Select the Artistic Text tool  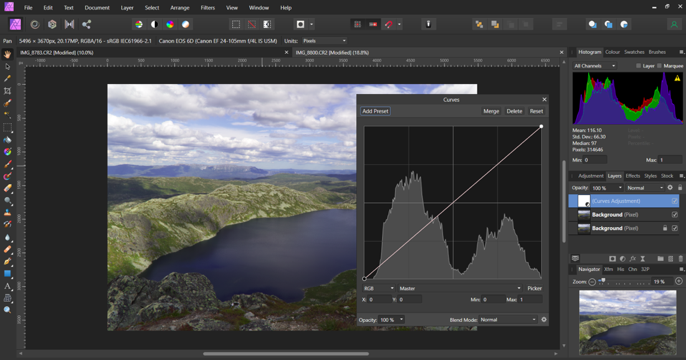pyautogui.click(x=7, y=286)
